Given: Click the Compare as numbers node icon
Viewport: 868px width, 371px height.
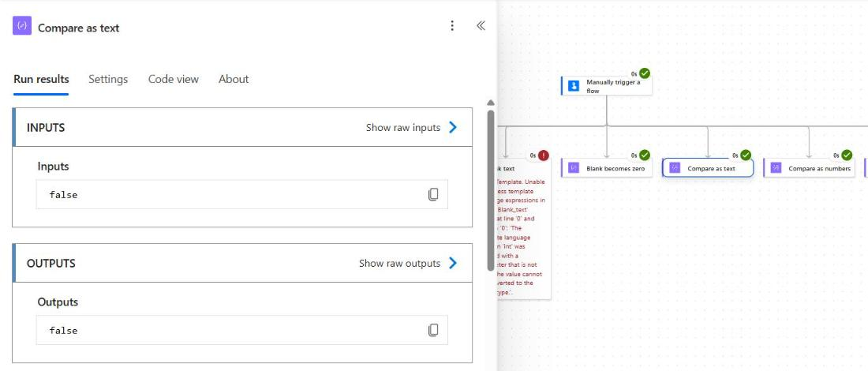Looking at the screenshot, I should pyautogui.click(x=776, y=168).
